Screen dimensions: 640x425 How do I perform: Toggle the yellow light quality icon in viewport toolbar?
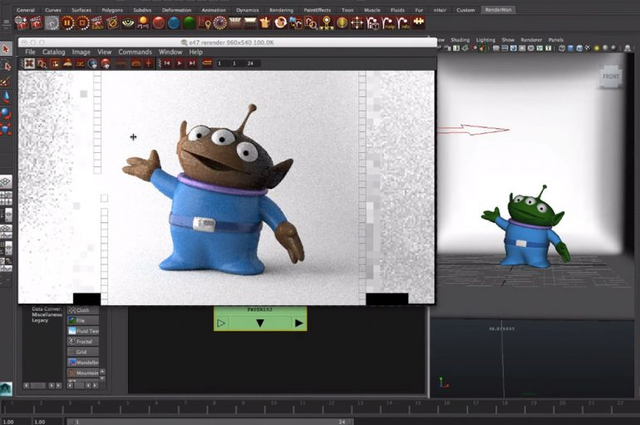[596, 48]
